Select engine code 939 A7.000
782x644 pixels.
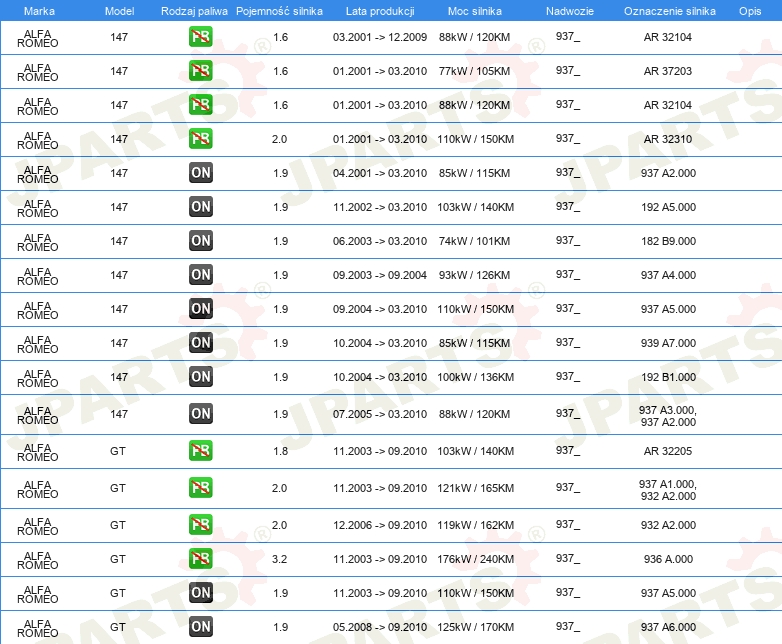(x=668, y=343)
